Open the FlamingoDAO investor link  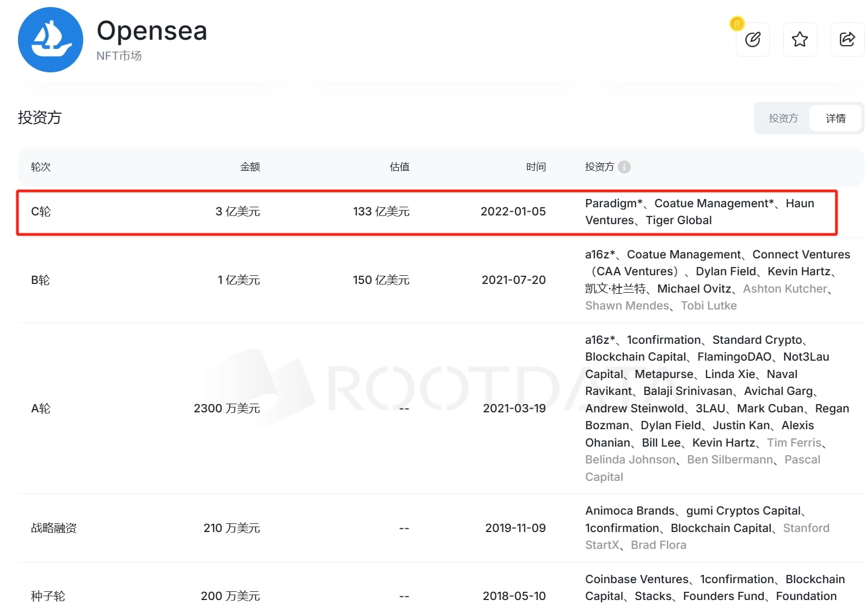coord(734,357)
